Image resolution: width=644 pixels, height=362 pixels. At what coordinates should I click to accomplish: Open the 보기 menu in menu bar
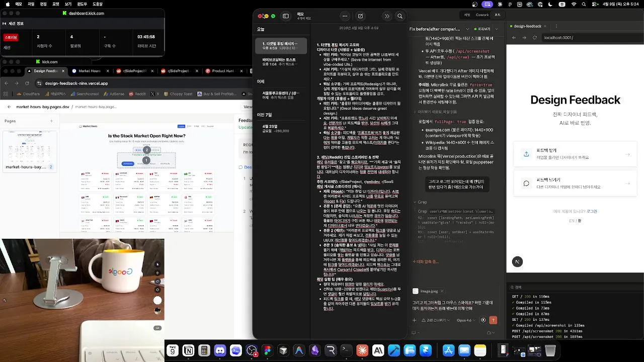[68, 4]
